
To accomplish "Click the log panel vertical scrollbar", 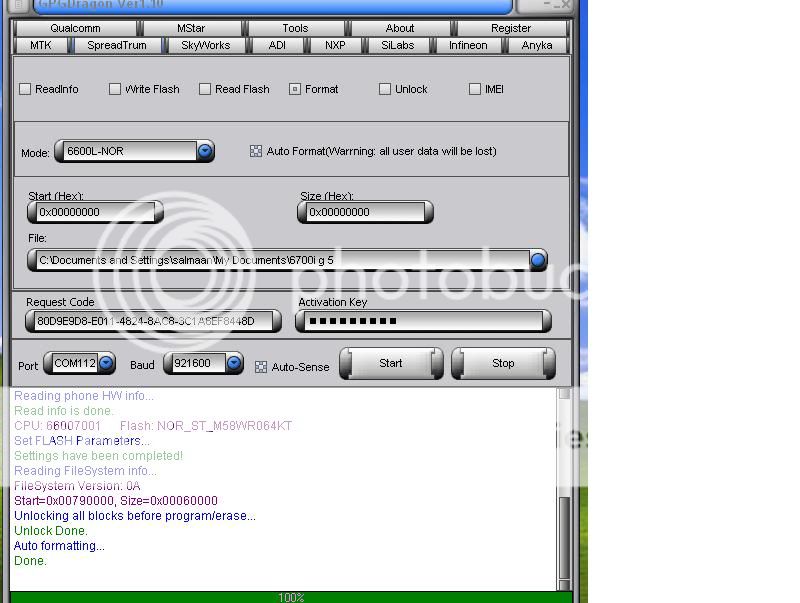I will [564, 489].
